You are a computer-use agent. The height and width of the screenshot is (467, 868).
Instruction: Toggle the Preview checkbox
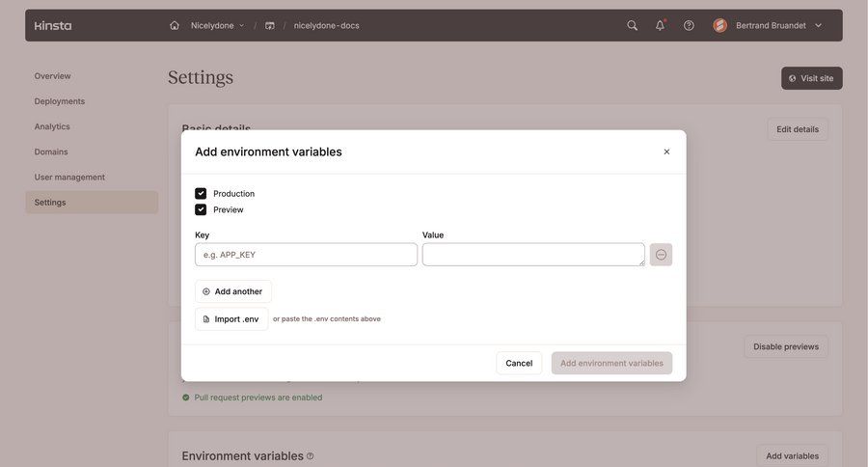[201, 209]
